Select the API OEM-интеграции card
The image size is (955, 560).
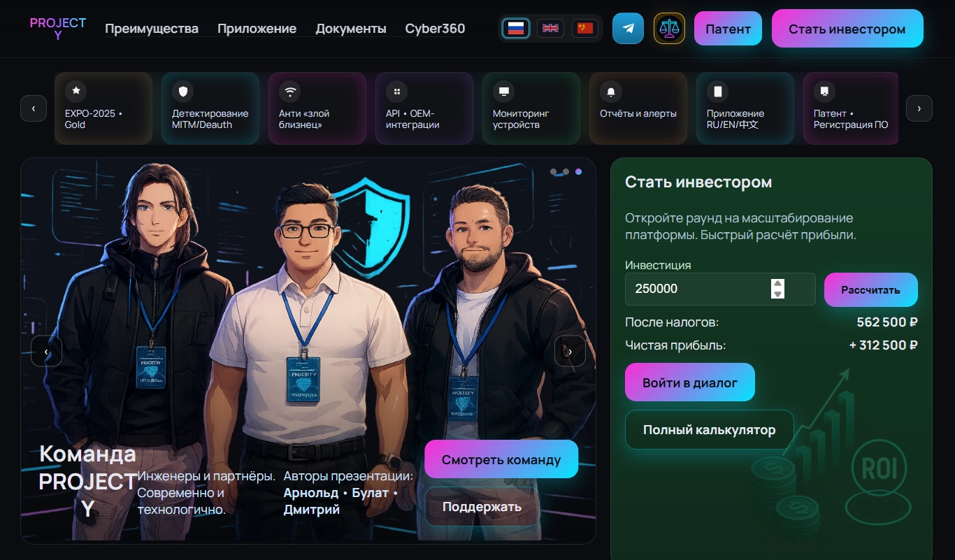tap(424, 108)
